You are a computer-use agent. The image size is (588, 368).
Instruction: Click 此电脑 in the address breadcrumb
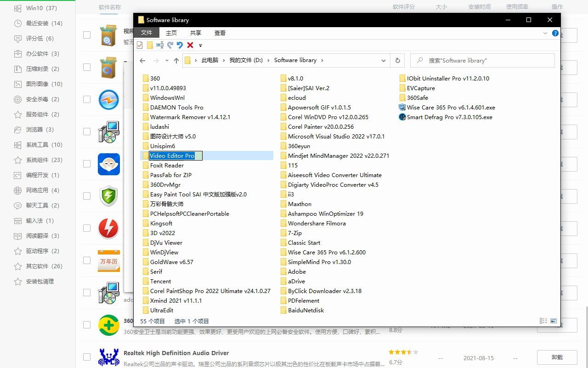click(x=210, y=60)
